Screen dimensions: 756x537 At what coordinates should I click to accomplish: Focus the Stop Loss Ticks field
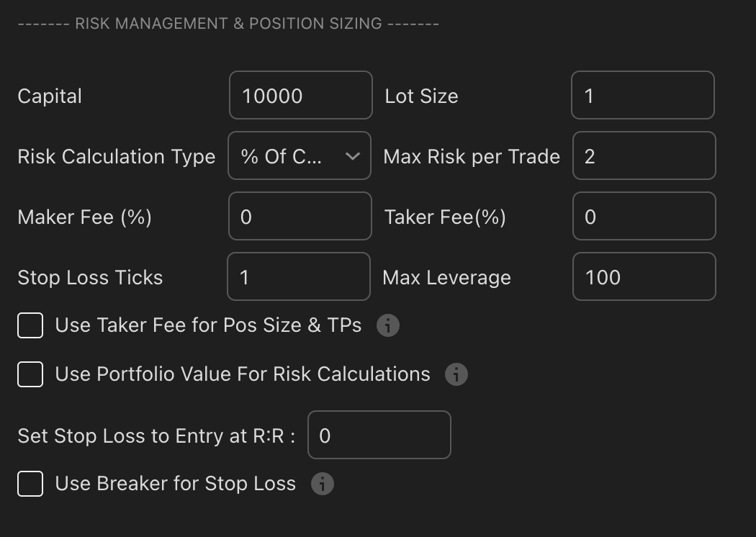tap(298, 276)
